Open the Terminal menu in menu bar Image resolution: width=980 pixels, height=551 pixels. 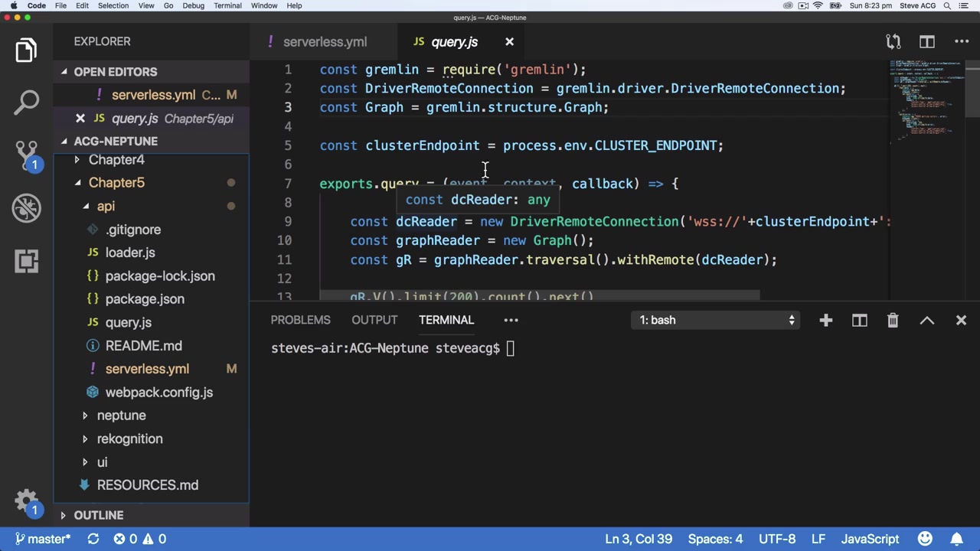click(x=227, y=5)
